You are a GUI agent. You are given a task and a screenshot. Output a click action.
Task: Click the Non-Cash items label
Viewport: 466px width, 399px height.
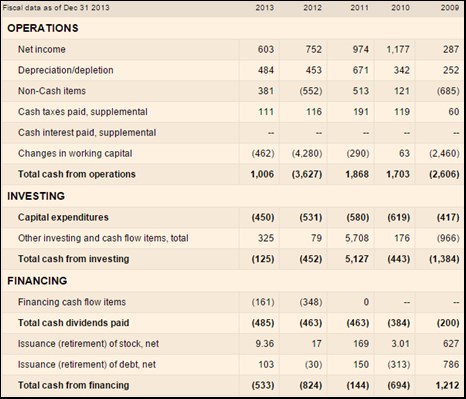pos(52,91)
